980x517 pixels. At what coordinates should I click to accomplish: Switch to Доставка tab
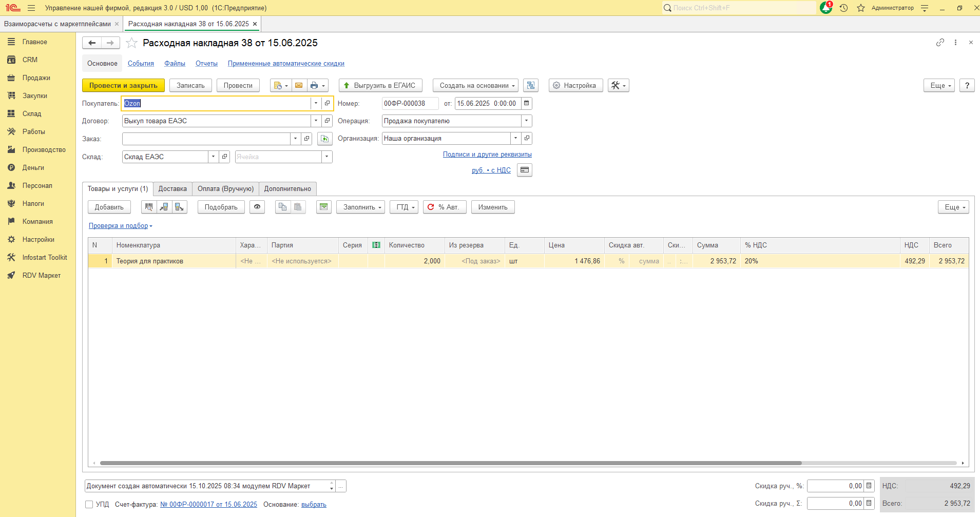pyautogui.click(x=172, y=189)
